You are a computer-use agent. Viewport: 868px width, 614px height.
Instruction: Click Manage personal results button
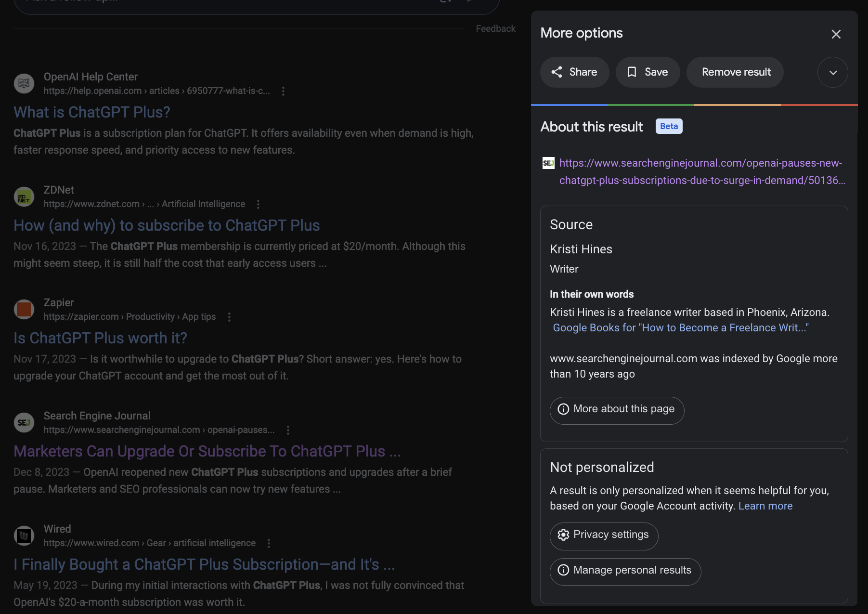point(625,572)
